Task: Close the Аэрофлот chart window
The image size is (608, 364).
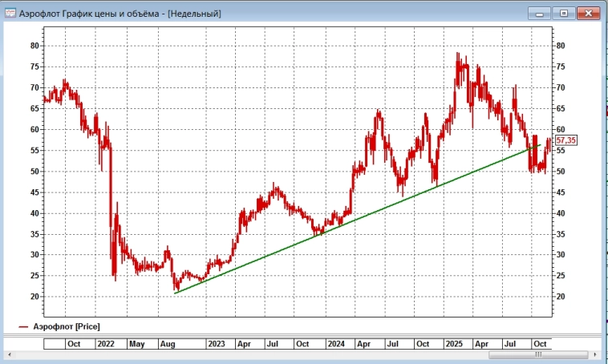Action: 588,14
